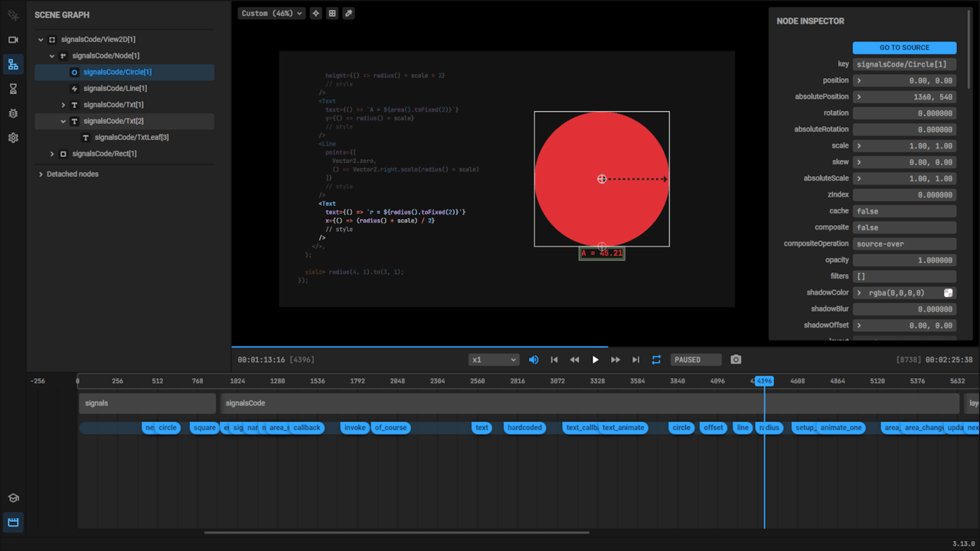Toggle the PAUSED state indicator

tap(695, 359)
